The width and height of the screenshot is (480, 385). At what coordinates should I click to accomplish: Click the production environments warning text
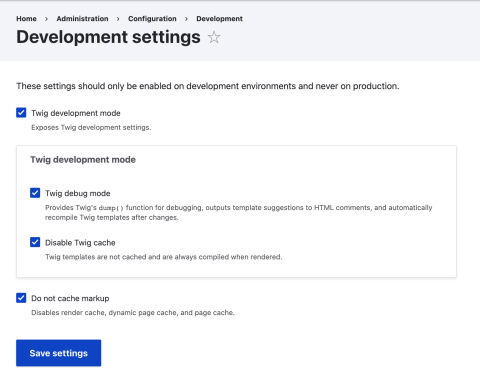click(208, 86)
